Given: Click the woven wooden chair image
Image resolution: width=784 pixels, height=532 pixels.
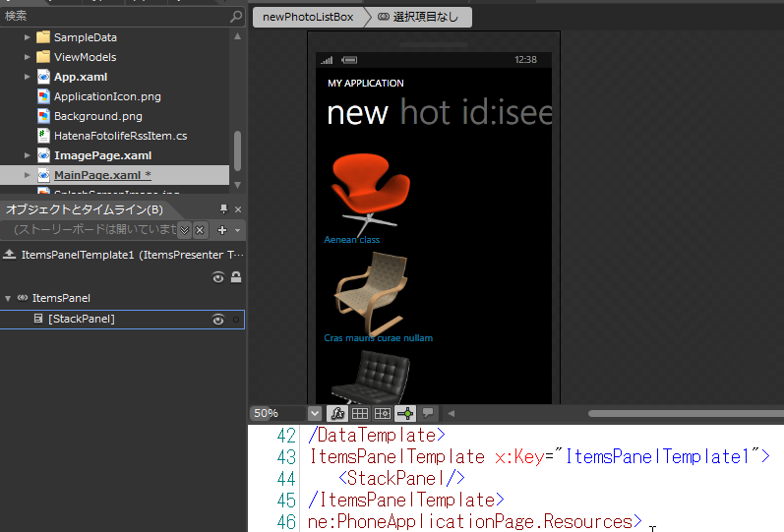Looking at the screenshot, I should 371,293.
